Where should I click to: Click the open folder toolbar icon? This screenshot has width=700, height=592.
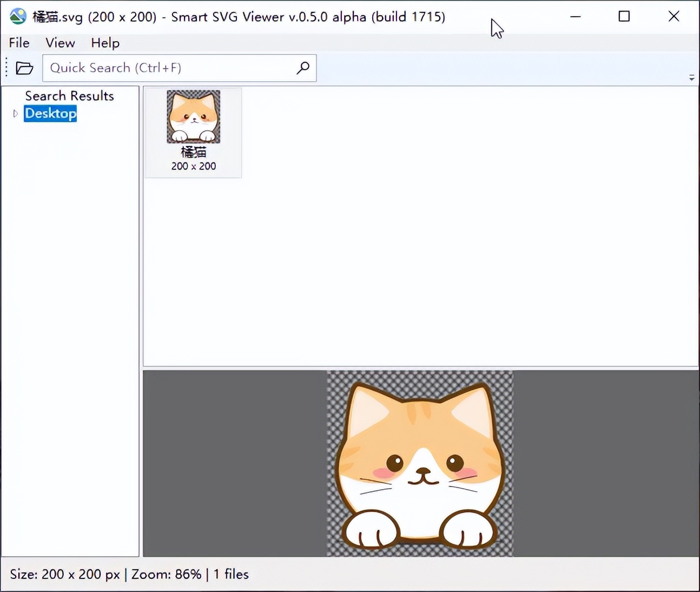(x=24, y=68)
